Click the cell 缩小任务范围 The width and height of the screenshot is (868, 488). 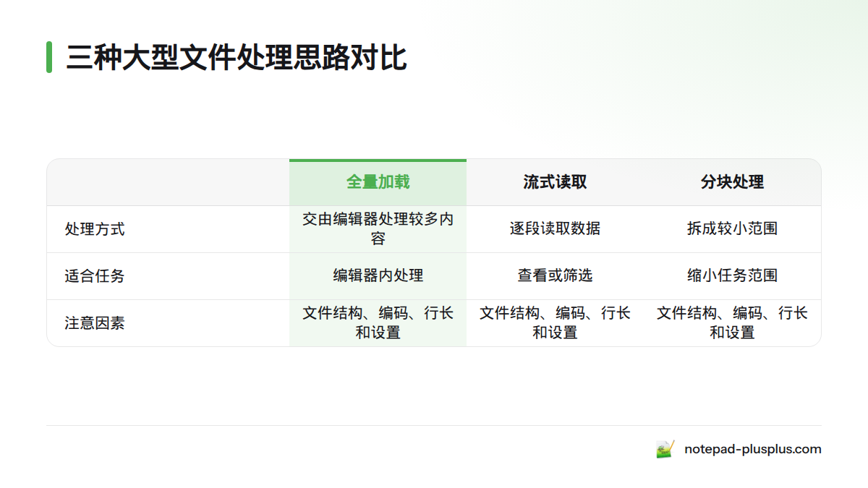pyautogui.click(x=732, y=276)
